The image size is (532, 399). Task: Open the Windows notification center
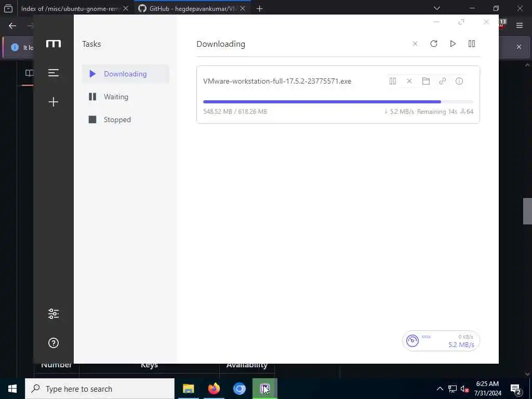[516, 389]
